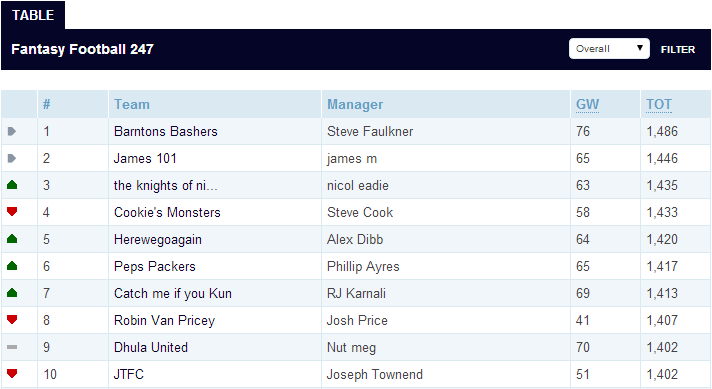
Task: Click the green up arrow for Catch me if you Kun
Action: pos(12,293)
